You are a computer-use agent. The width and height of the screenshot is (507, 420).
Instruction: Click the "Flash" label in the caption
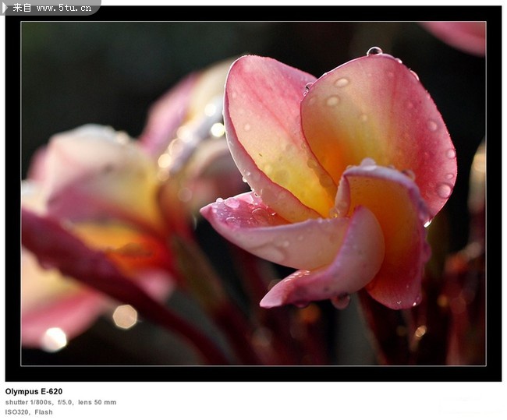(x=44, y=412)
